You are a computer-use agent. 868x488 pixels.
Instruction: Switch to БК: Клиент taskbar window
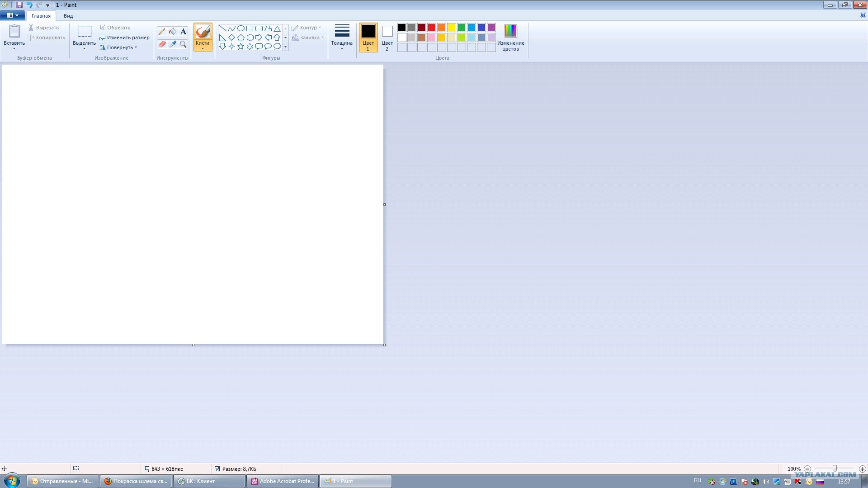tap(209, 481)
